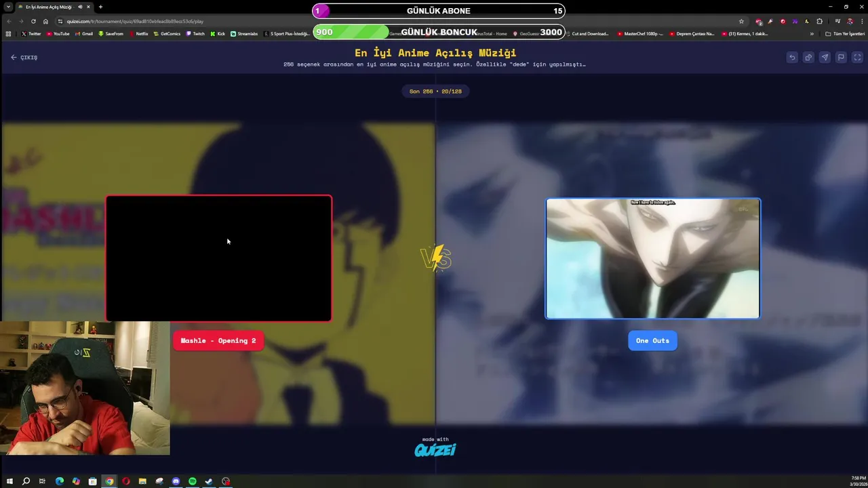
Task: Expand hidden bookmarks chevron
Action: tap(812, 33)
